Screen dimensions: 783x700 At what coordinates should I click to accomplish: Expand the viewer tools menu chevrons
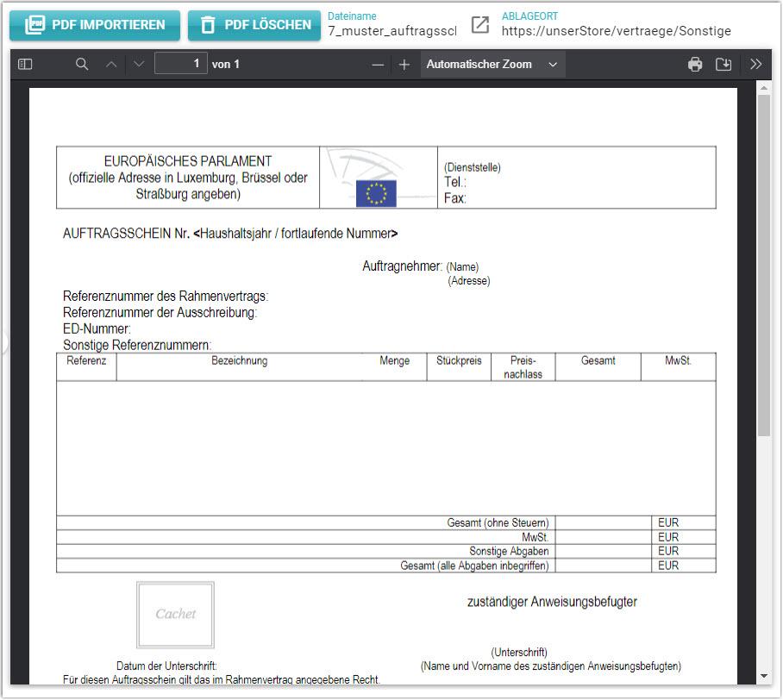756,65
